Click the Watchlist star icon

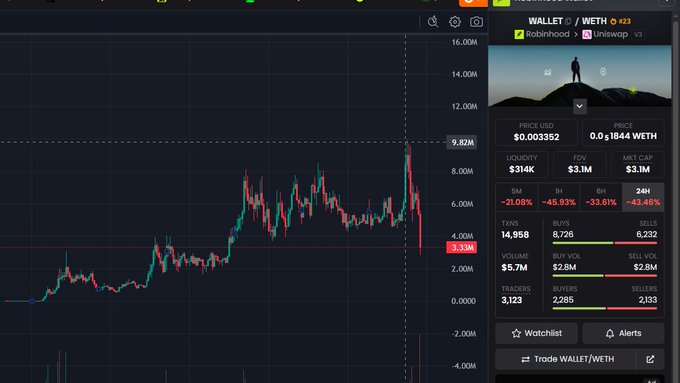(516, 333)
